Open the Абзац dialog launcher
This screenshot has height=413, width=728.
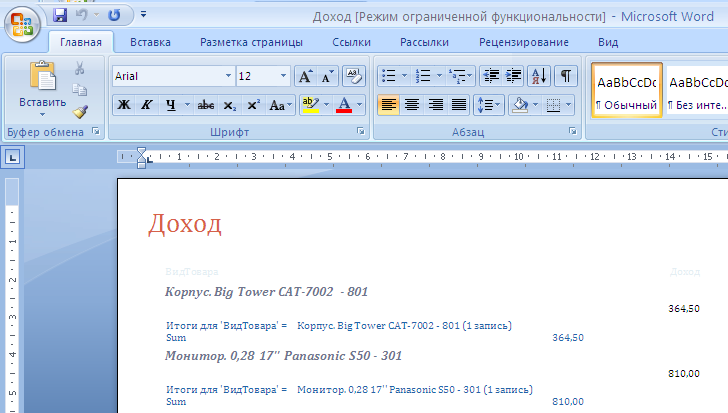tap(572, 132)
